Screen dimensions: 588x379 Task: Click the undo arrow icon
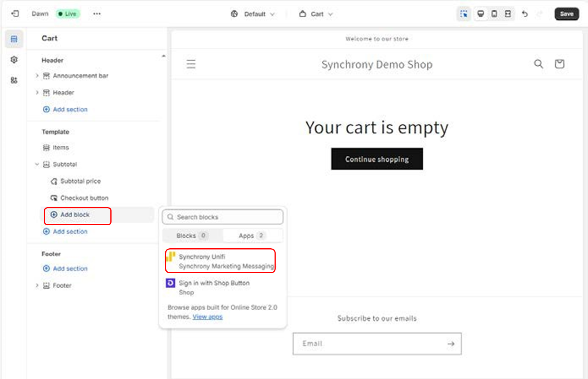(525, 14)
